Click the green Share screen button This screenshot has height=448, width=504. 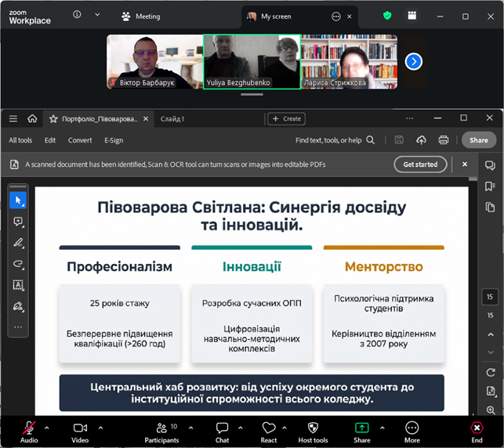pos(362,432)
